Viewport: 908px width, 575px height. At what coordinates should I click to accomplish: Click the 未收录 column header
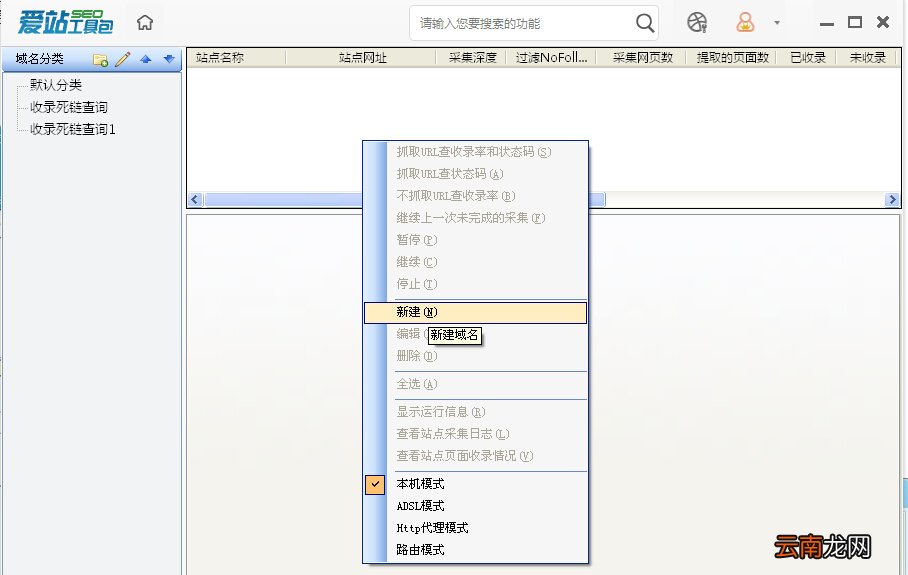pyautogui.click(x=867, y=58)
